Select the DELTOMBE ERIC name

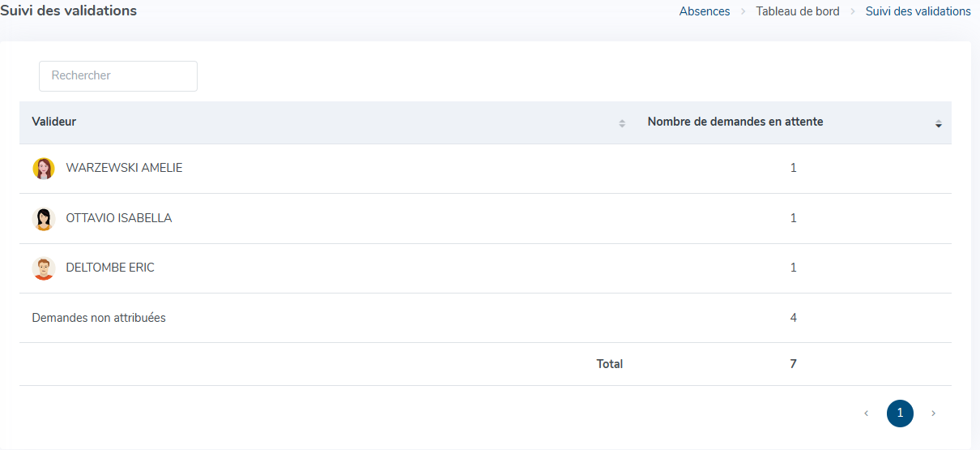coord(110,268)
